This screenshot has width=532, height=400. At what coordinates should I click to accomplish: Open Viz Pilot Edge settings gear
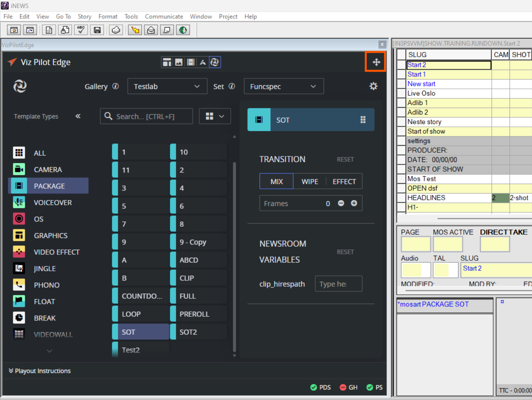coord(373,86)
